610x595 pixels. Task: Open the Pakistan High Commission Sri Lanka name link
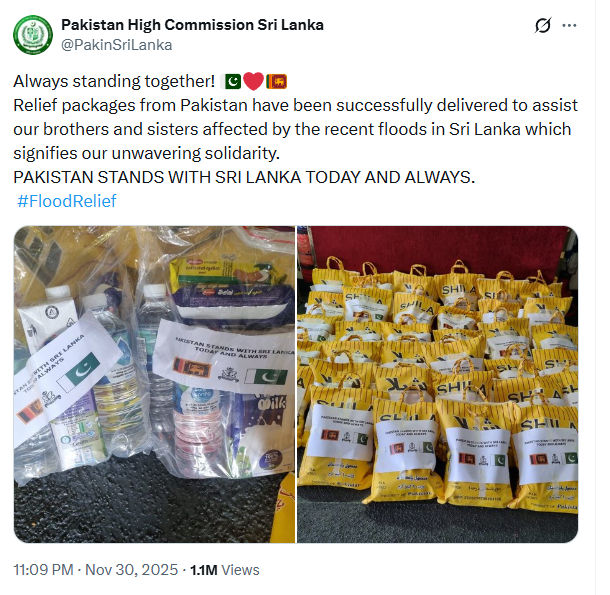(x=192, y=25)
